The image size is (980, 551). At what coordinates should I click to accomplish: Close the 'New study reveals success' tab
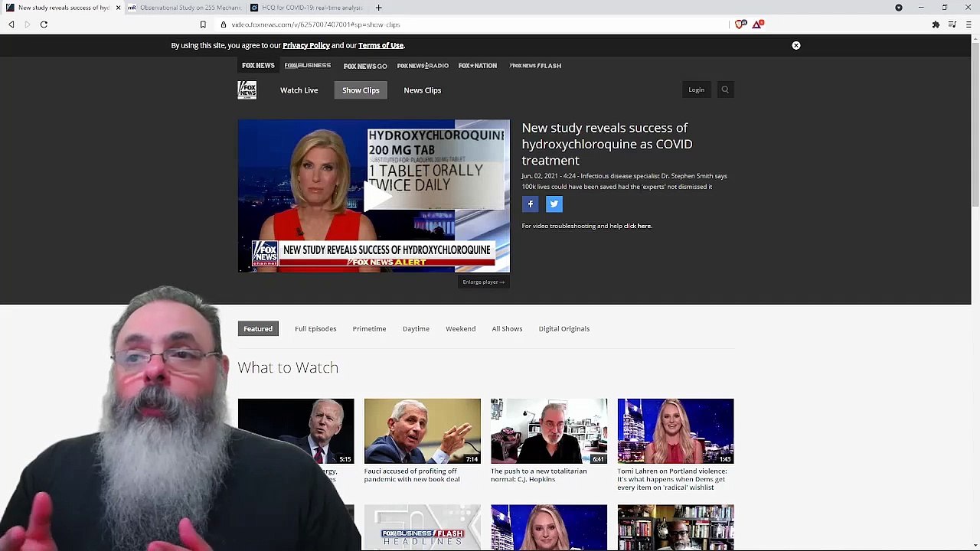pyautogui.click(x=118, y=8)
